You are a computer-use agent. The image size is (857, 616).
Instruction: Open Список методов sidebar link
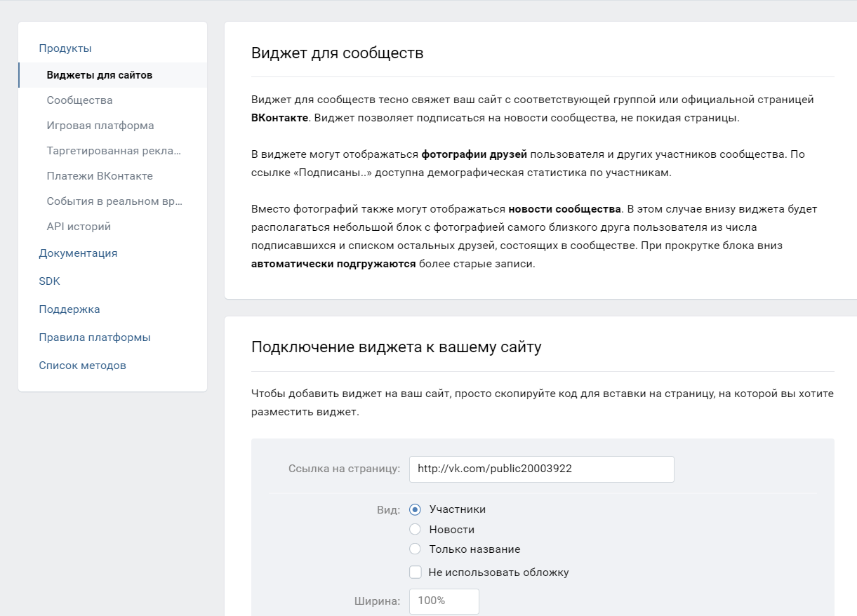[83, 366]
